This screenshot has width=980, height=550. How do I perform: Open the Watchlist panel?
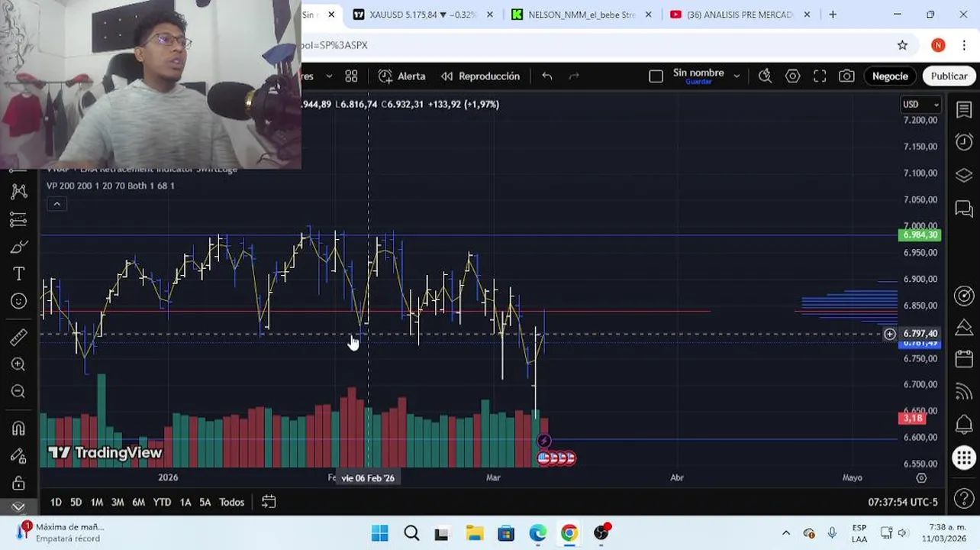[964, 111]
